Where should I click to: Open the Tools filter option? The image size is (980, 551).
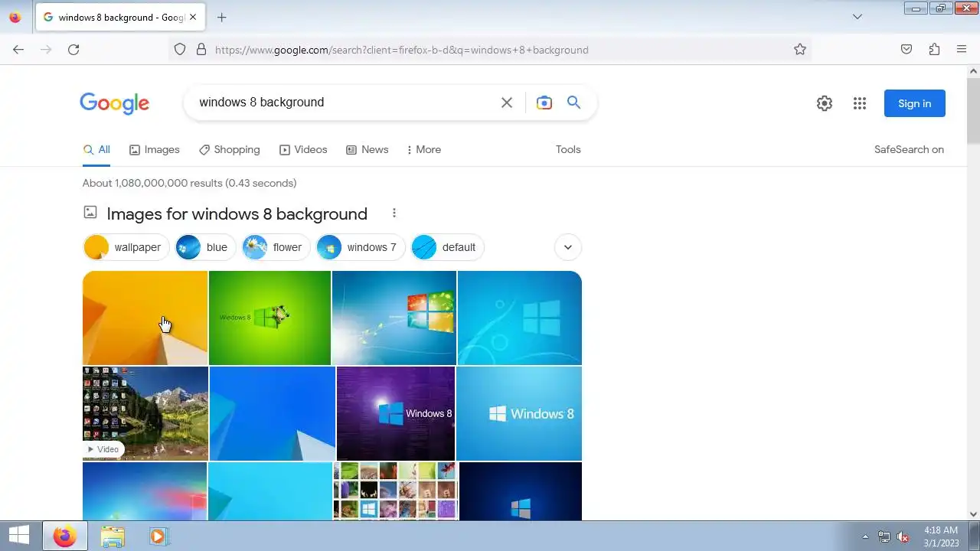click(568, 150)
